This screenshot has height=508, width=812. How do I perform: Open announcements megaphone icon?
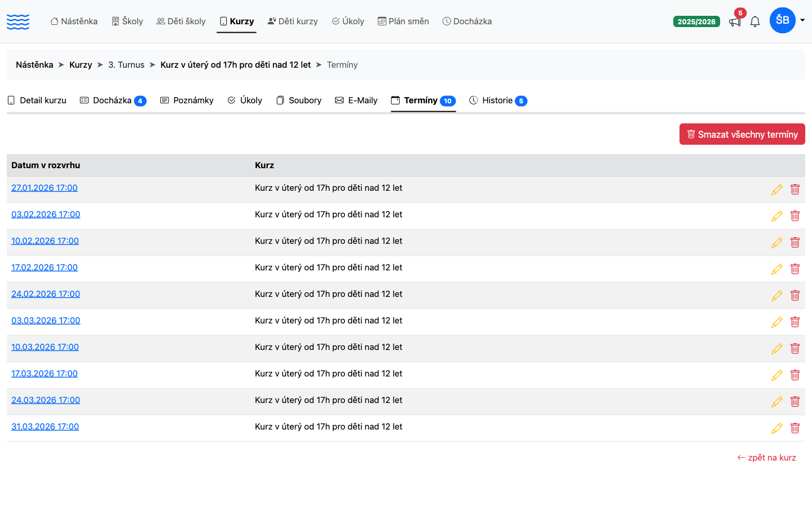(x=735, y=21)
